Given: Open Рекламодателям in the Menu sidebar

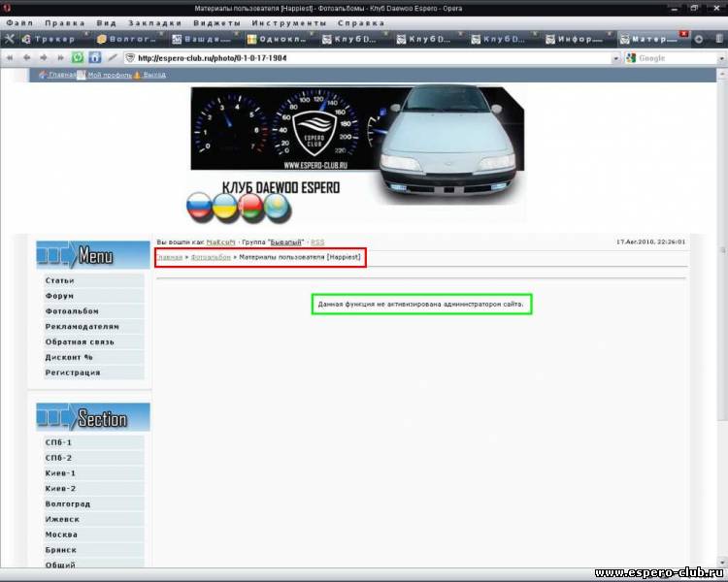Looking at the screenshot, I should click(x=94, y=326).
